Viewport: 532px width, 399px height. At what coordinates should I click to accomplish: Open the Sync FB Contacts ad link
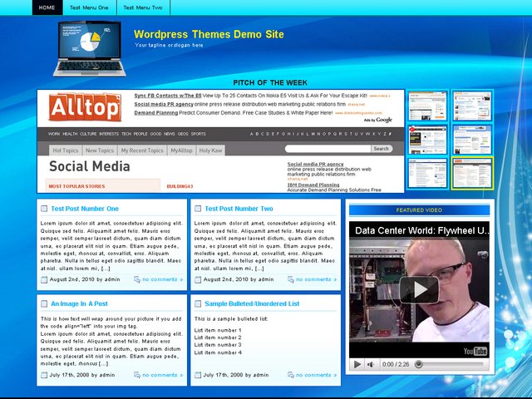coord(168,96)
